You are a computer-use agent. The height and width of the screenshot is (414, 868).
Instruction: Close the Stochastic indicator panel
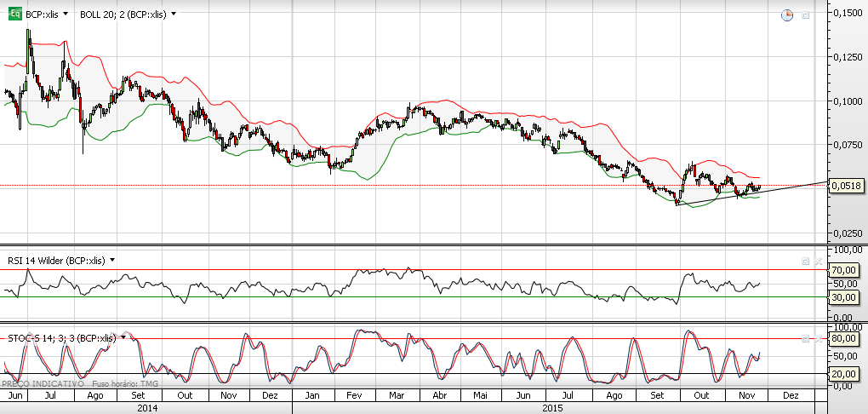[819, 337]
